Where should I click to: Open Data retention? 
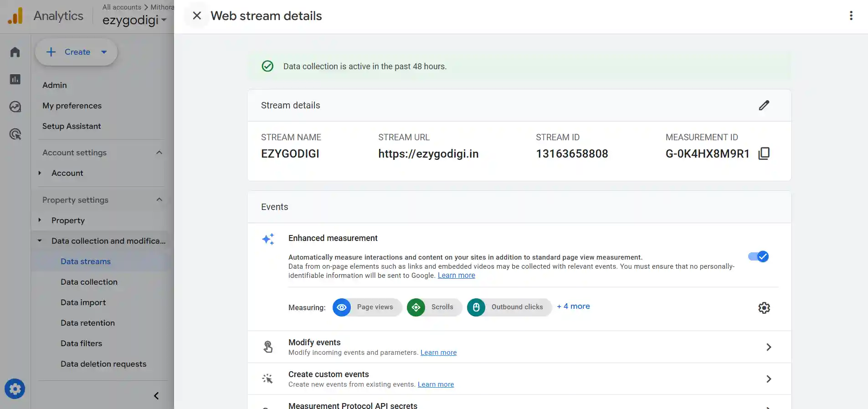pos(87,323)
